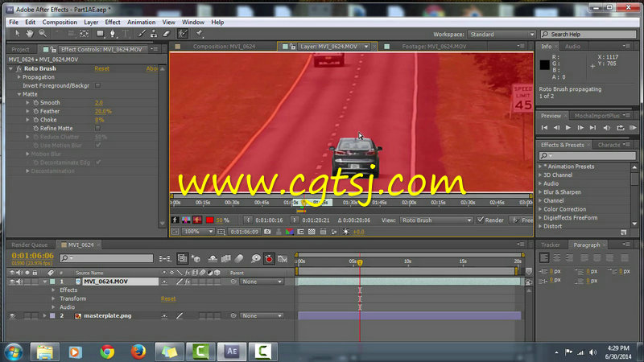Open Parent dropdown for masterplate.png layer

[262, 315]
